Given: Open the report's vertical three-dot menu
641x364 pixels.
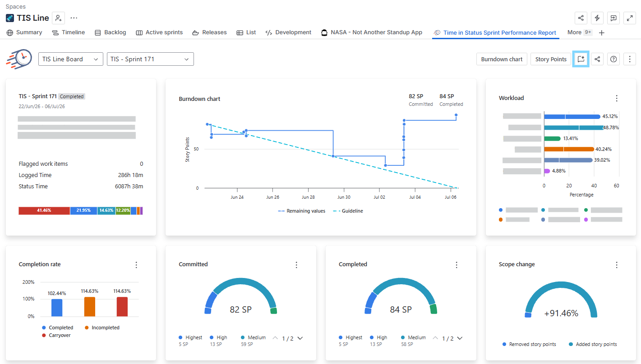Looking at the screenshot, I should [x=629, y=59].
